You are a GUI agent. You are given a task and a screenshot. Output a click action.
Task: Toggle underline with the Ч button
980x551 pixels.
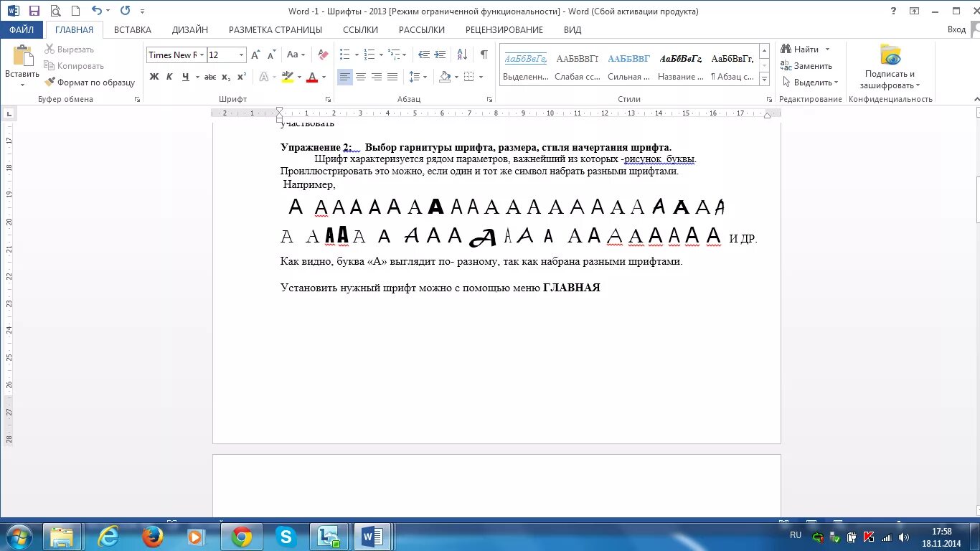tap(186, 77)
